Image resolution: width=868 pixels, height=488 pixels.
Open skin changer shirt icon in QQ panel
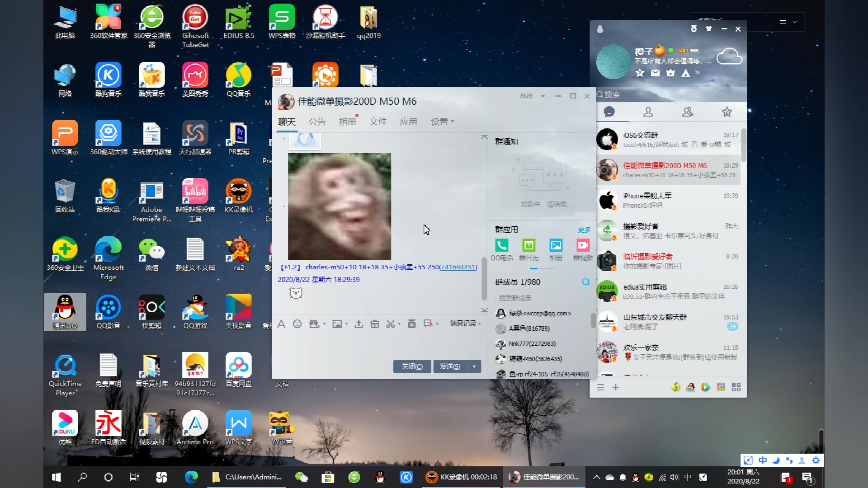(709, 29)
